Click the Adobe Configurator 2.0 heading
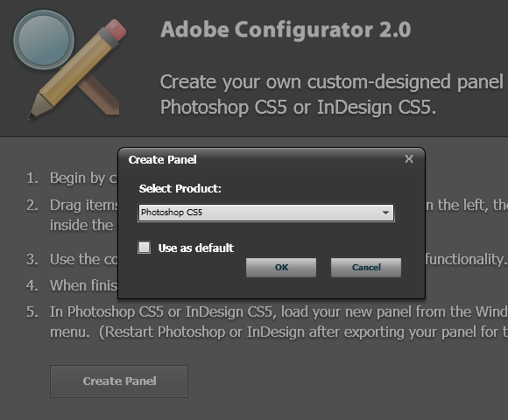Image resolution: width=508 pixels, height=420 pixels. (286, 30)
